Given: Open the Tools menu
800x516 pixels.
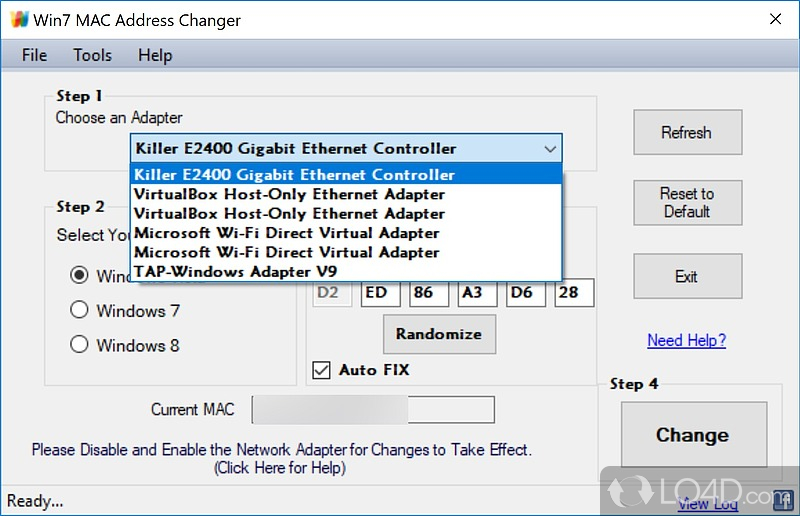Looking at the screenshot, I should pos(92,55).
